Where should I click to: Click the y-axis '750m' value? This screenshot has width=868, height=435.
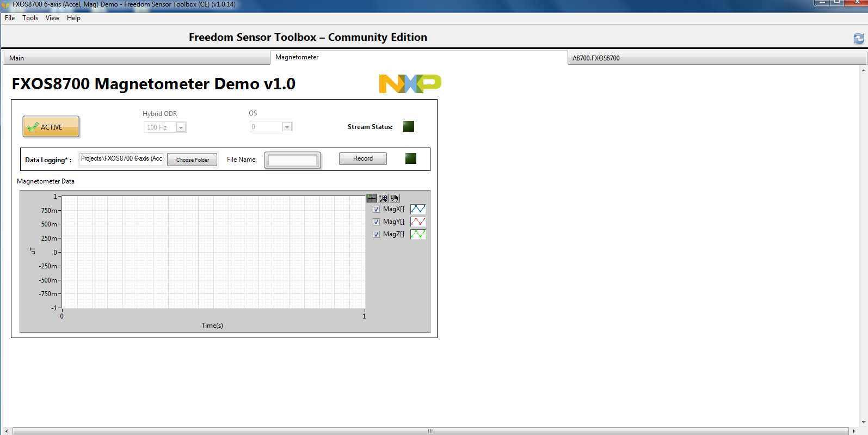(x=49, y=211)
